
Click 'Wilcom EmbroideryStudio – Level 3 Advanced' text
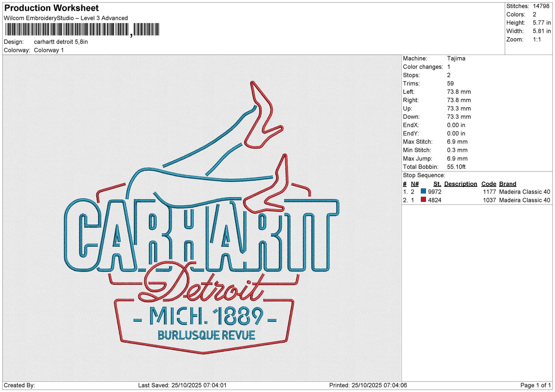66,18
